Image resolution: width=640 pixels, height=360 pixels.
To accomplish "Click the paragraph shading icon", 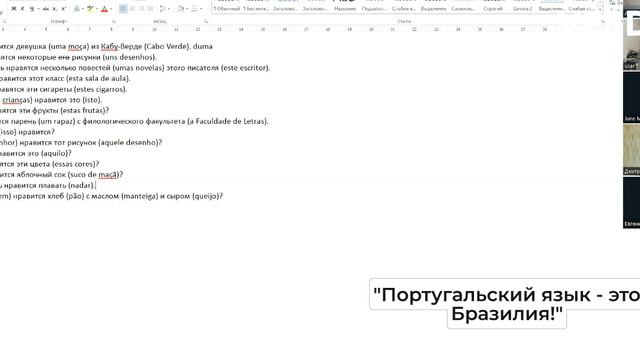I will tap(181, 9).
